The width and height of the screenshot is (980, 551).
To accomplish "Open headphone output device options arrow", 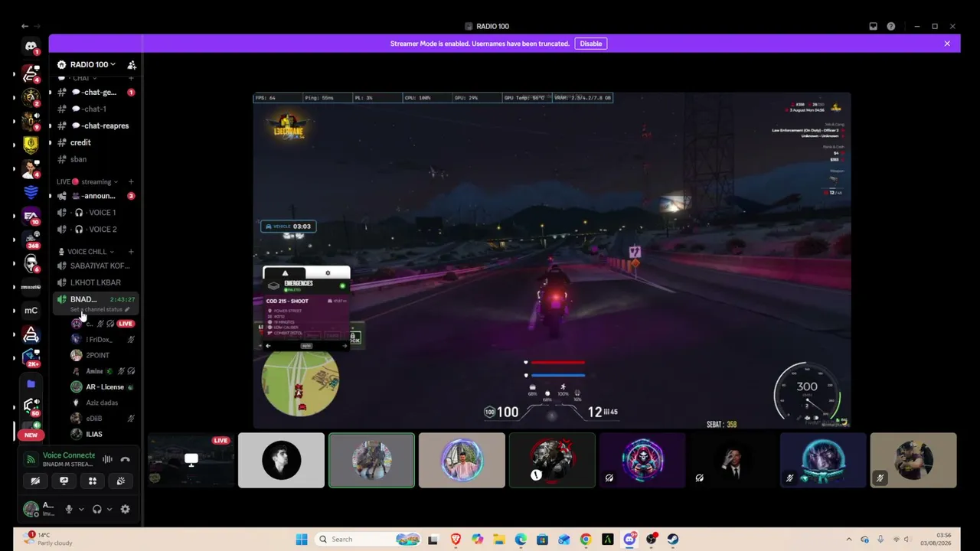I will coord(109,509).
